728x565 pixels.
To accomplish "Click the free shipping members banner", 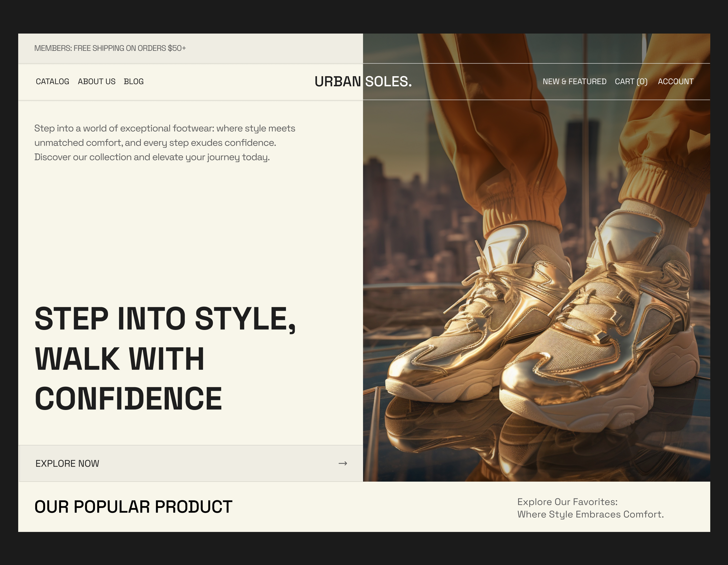I will click(x=110, y=48).
